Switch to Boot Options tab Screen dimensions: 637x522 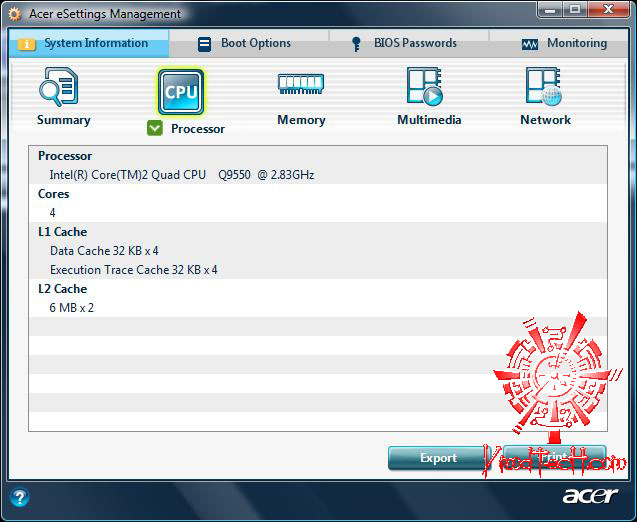249,43
